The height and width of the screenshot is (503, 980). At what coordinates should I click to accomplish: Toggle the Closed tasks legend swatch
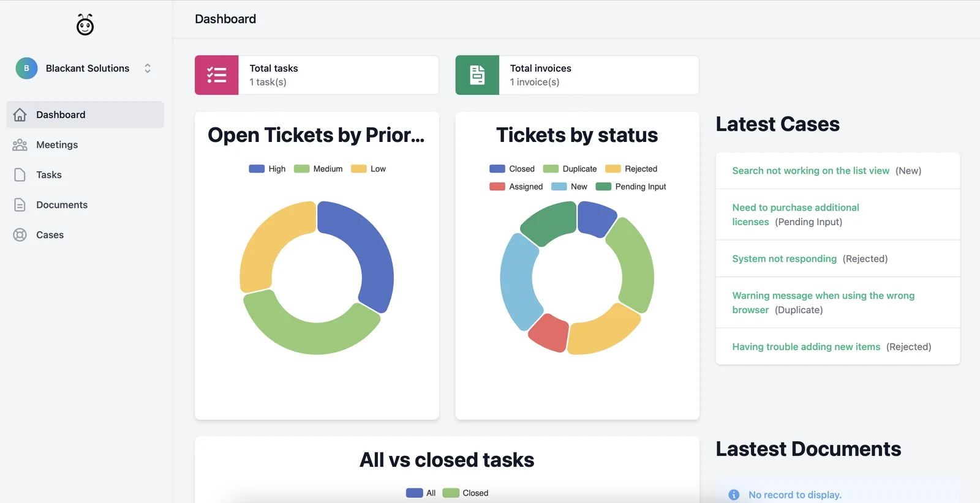pyautogui.click(x=451, y=493)
